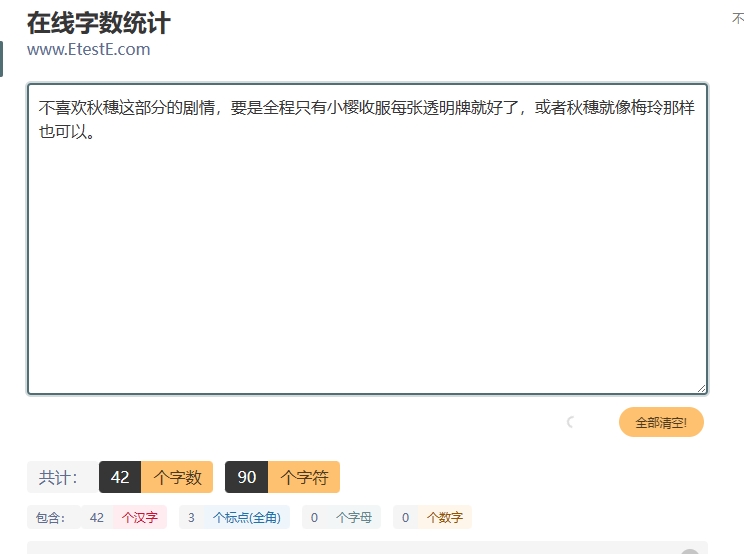Screen dimensions: 744x554
Task: Click the text-area resize handle
Action: pyautogui.click(x=701, y=388)
